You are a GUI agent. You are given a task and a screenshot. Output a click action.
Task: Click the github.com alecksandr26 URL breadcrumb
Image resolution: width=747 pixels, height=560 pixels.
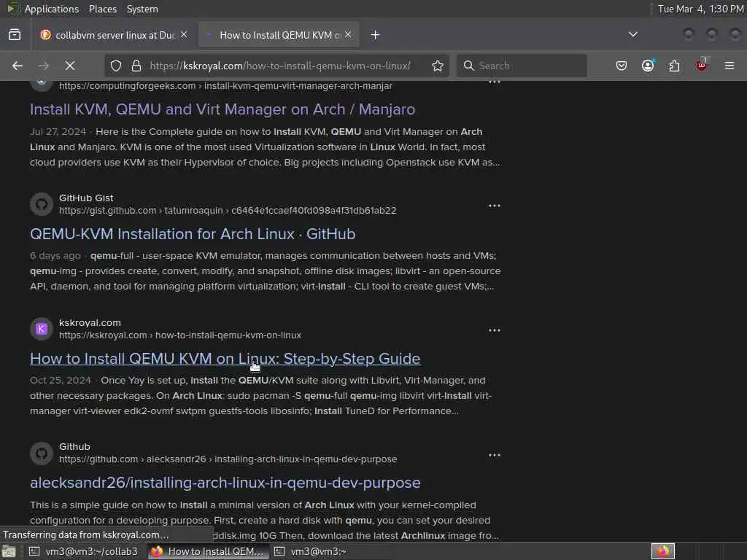(228, 459)
